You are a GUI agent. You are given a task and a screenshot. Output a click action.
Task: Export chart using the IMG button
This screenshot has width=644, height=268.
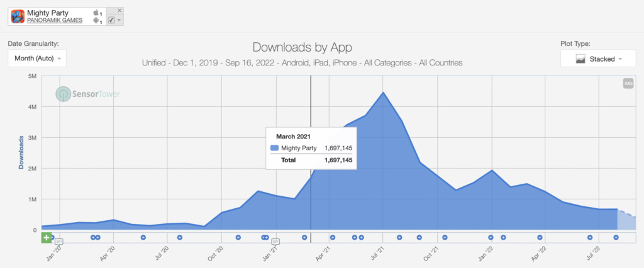tap(628, 84)
